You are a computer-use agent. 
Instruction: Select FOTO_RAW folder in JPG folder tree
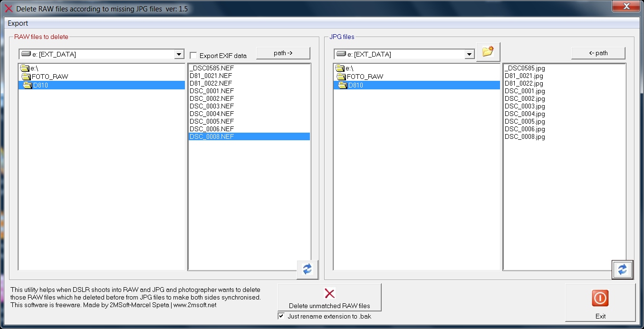click(x=417, y=77)
